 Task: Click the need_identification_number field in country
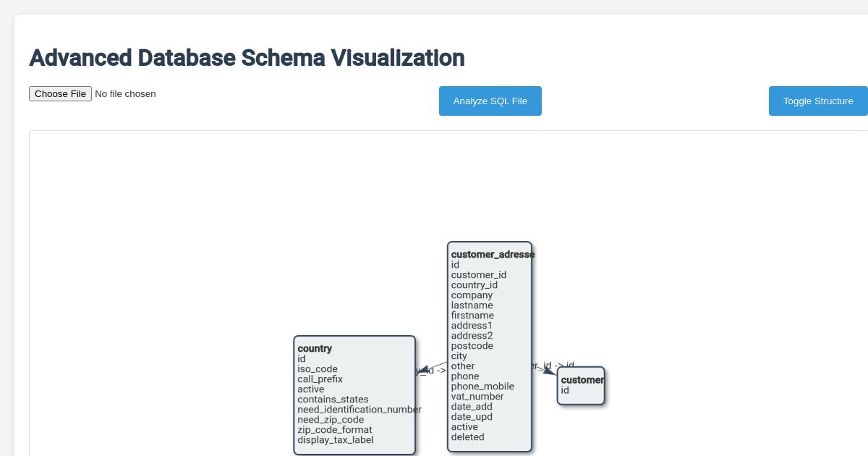coord(359,410)
